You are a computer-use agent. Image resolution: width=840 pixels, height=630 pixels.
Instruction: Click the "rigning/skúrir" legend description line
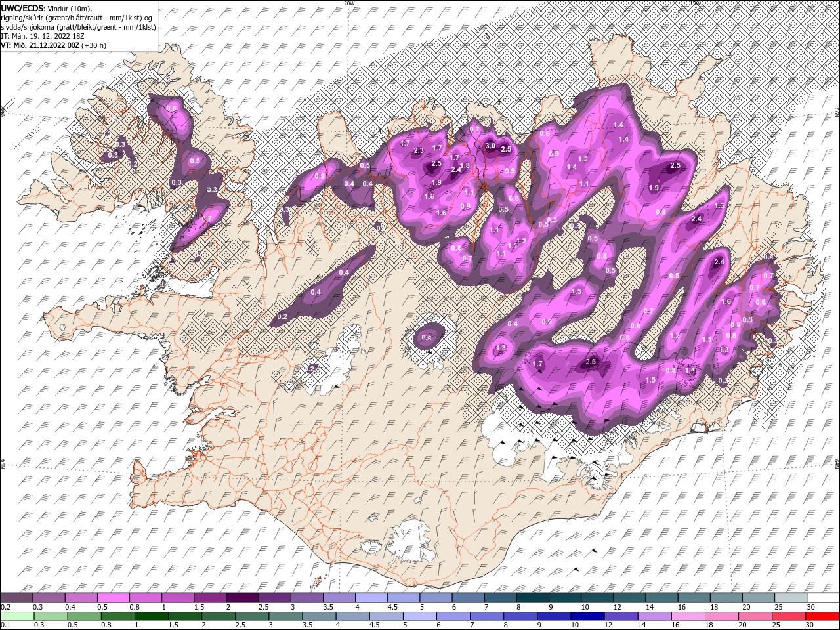[x=76, y=17]
